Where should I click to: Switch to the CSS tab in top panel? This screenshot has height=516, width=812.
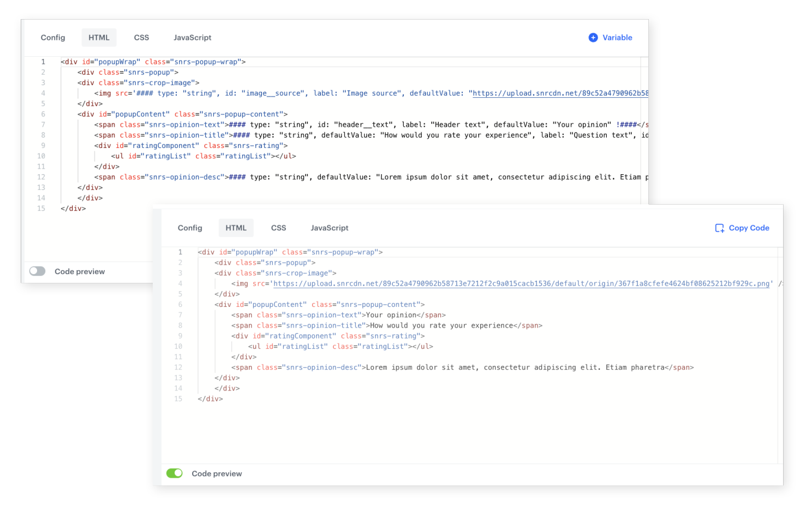(x=141, y=38)
